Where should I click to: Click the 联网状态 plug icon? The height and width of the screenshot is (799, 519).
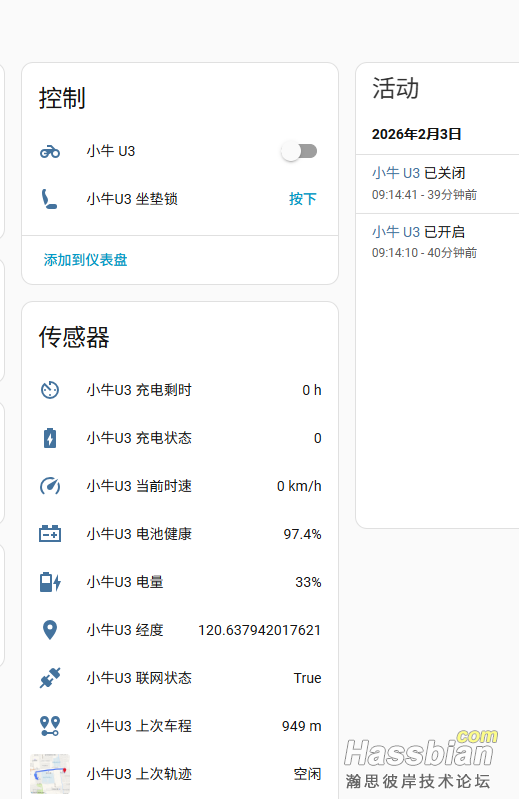click(50, 678)
